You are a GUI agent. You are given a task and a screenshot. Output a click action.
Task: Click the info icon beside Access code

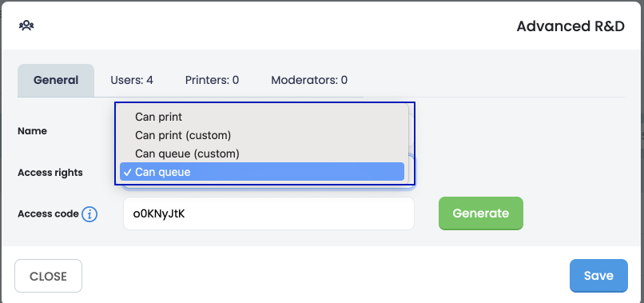(x=89, y=214)
